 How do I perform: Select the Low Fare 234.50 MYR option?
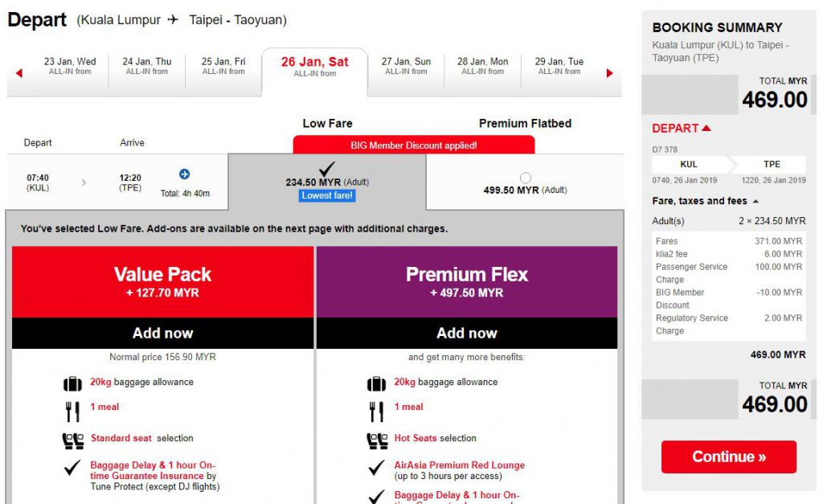[x=327, y=170]
